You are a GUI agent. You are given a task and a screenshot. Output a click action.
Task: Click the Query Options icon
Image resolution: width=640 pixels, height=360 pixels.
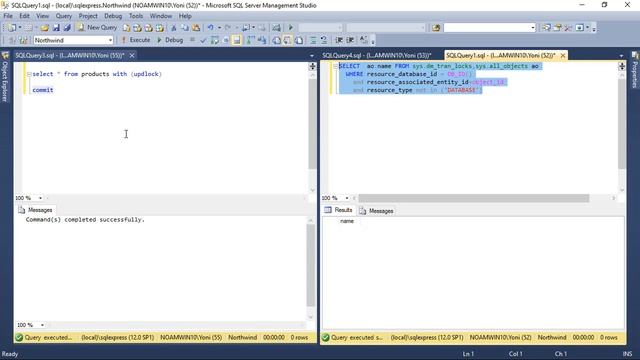point(226,40)
